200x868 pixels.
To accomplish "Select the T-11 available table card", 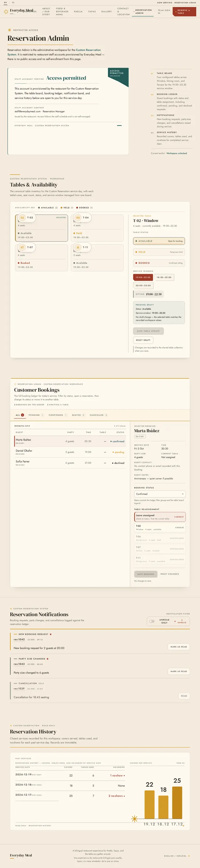I will 97,257.
